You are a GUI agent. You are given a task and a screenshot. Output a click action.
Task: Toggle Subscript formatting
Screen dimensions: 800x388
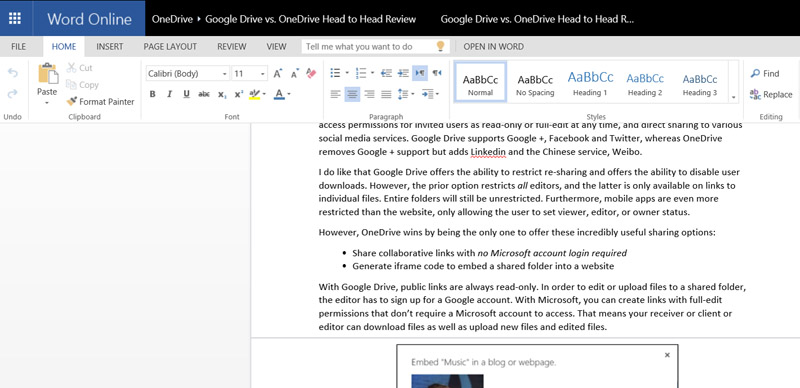pyautogui.click(x=221, y=94)
